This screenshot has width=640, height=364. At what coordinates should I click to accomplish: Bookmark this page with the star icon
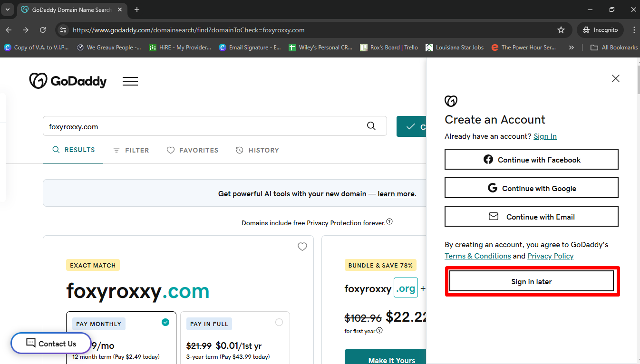pyautogui.click(x=561, y=30)
